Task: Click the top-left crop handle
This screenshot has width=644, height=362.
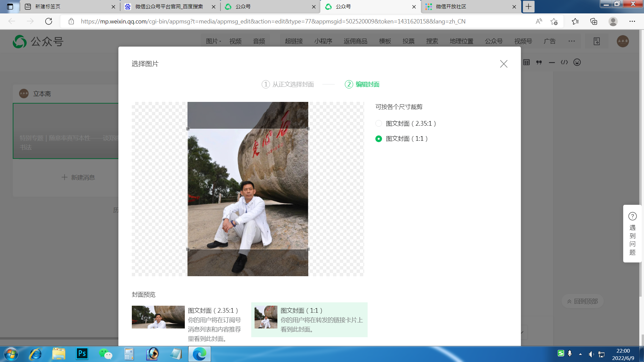Action: point(188,129)
